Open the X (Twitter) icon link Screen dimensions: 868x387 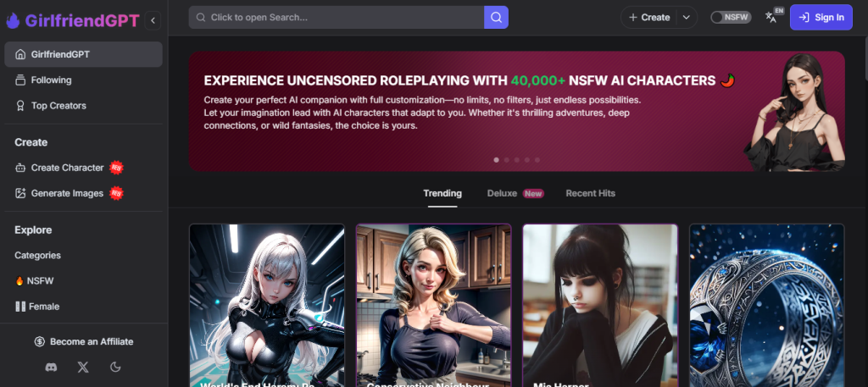pos(83,367)
